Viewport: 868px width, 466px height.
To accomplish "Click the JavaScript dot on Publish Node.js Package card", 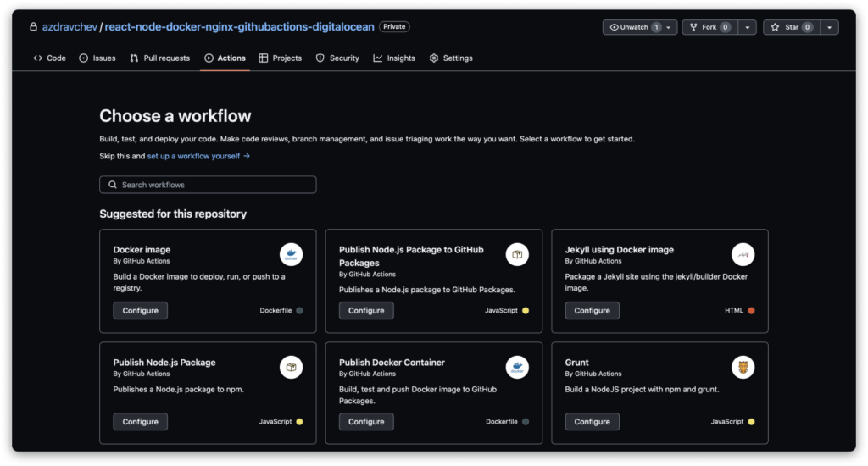I will 299,422.
